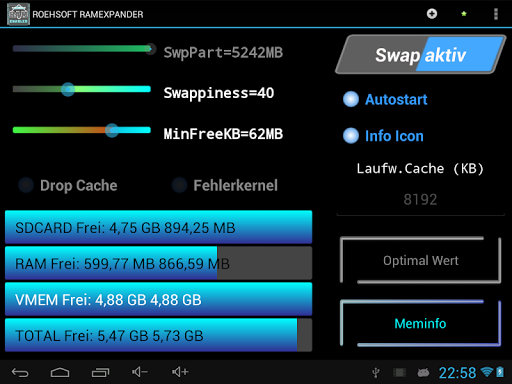The width and height of the screenshot is (512, 384).
Task: Open Meminfo
Action: [421, 323]
